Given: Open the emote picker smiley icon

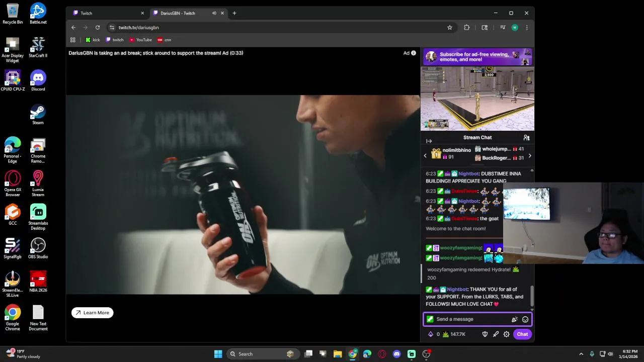Looking at the screenshot, I should point(525,319).
